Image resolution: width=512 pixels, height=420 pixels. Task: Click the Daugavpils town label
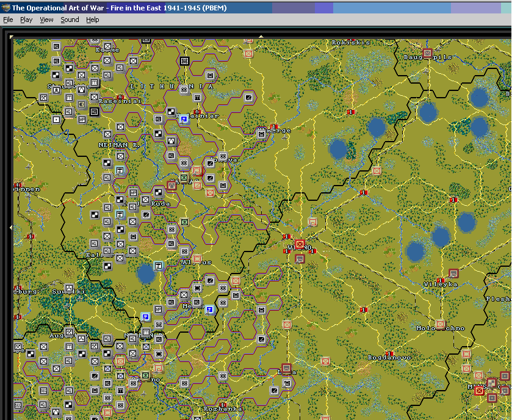427,57
